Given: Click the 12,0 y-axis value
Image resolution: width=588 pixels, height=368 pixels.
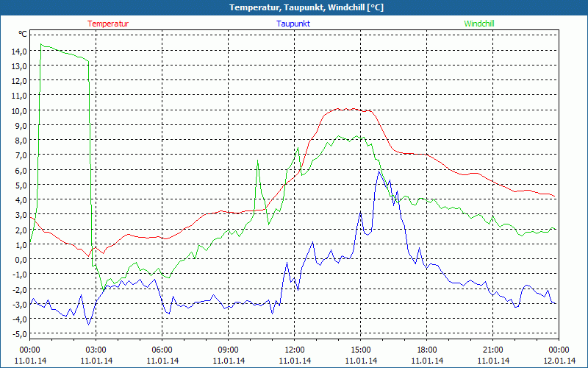Looking at the screenshot, I should tap(20, 81).
